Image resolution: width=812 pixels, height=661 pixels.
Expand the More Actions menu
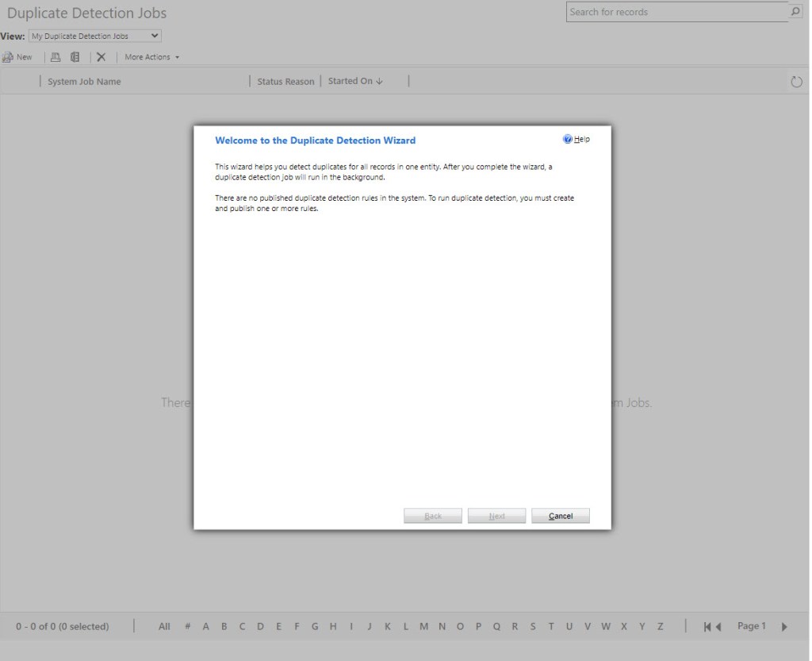[151, 57]
